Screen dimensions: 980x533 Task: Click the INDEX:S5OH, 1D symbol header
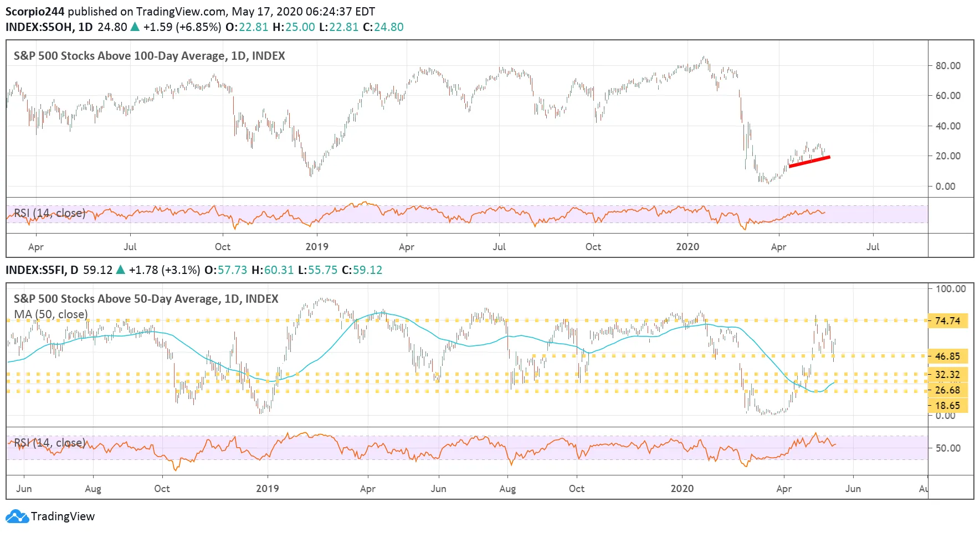click(x=49, y=27)
